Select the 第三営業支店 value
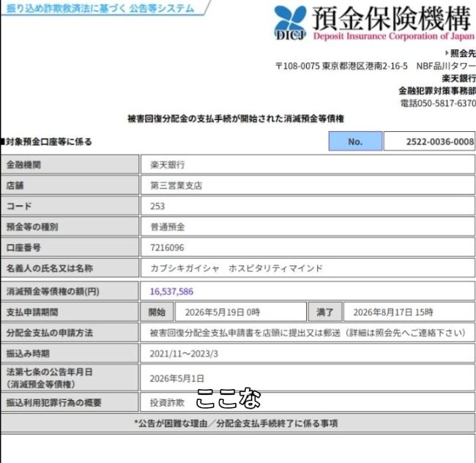 pyautogui.click(x=176, y=185)
